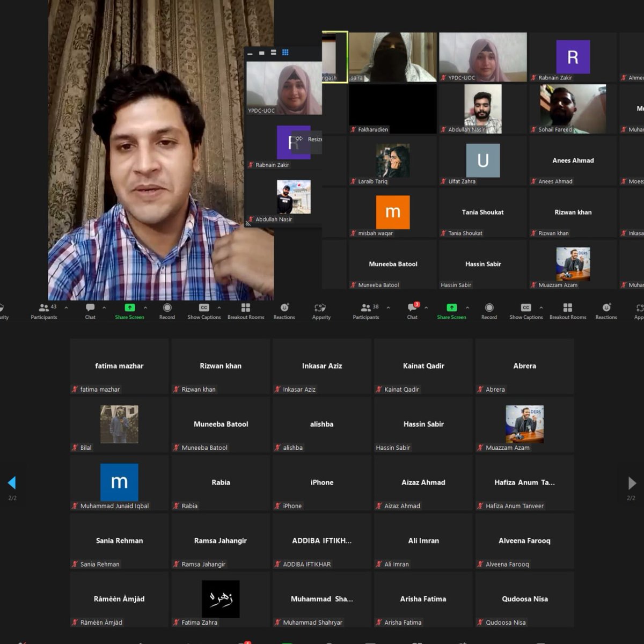This screenshot has height=644, width=644.
Task: Open Share Screen caret in 43-participant toolbar
Action: (145, 308)
